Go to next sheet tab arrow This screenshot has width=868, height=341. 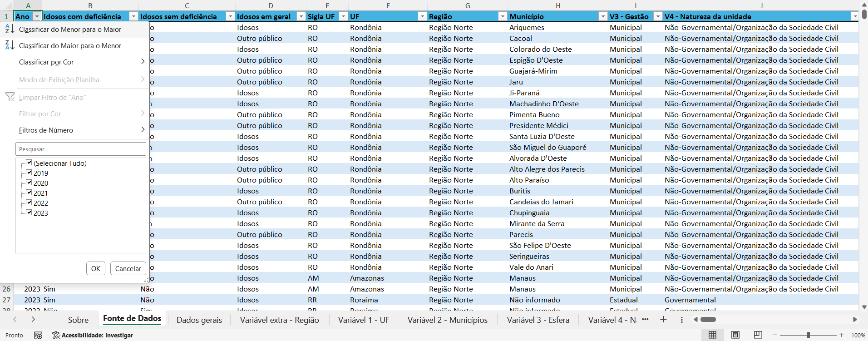(33, 319)
